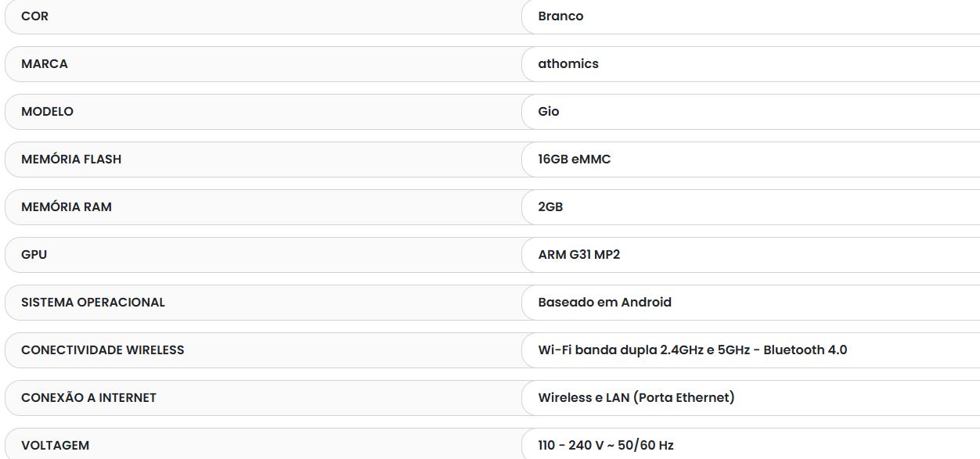Viewport: 980px width, 459px height.
Task: Click the MEMÓRIA RAM label
Action: 67,207
